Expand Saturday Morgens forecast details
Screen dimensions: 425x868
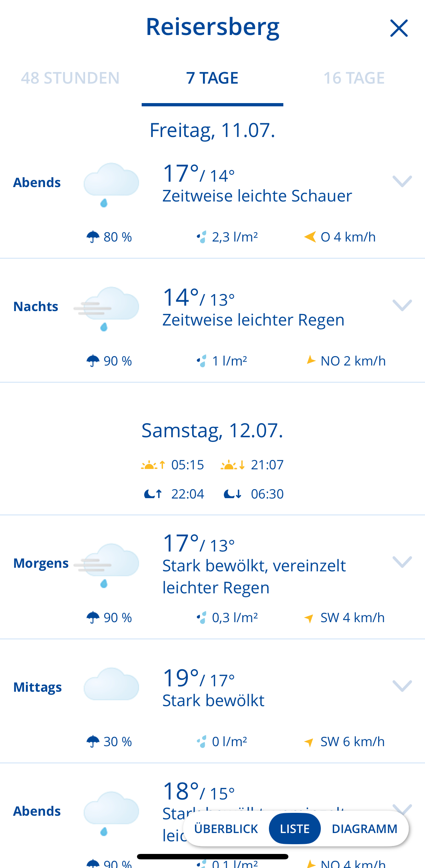coord(402,562)
